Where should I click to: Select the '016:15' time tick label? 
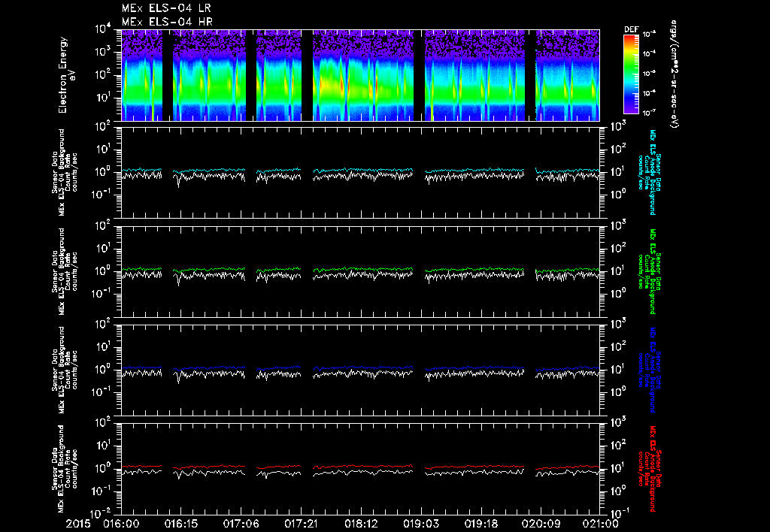180,524
